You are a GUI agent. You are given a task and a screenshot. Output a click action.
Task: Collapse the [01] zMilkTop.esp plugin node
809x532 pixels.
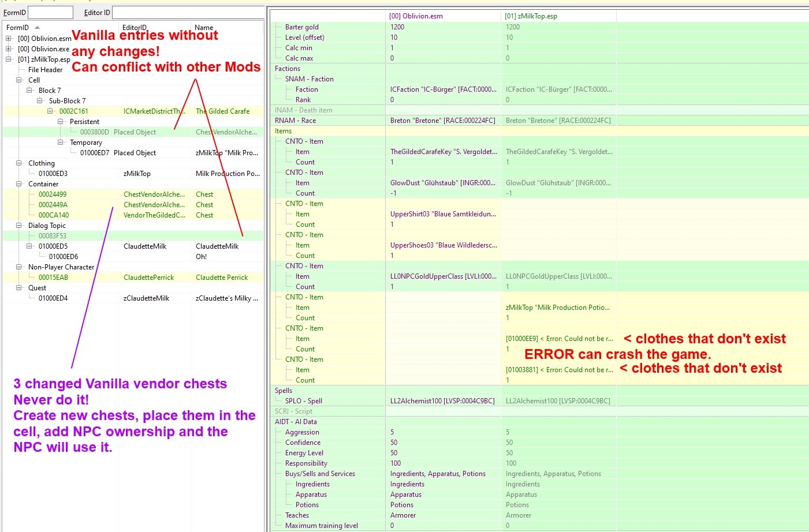(9, 59)
